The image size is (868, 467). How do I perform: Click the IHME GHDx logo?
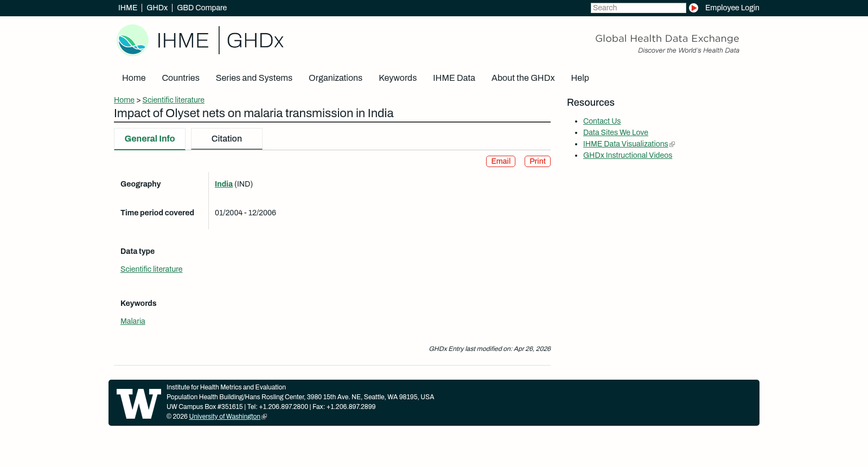200,40
